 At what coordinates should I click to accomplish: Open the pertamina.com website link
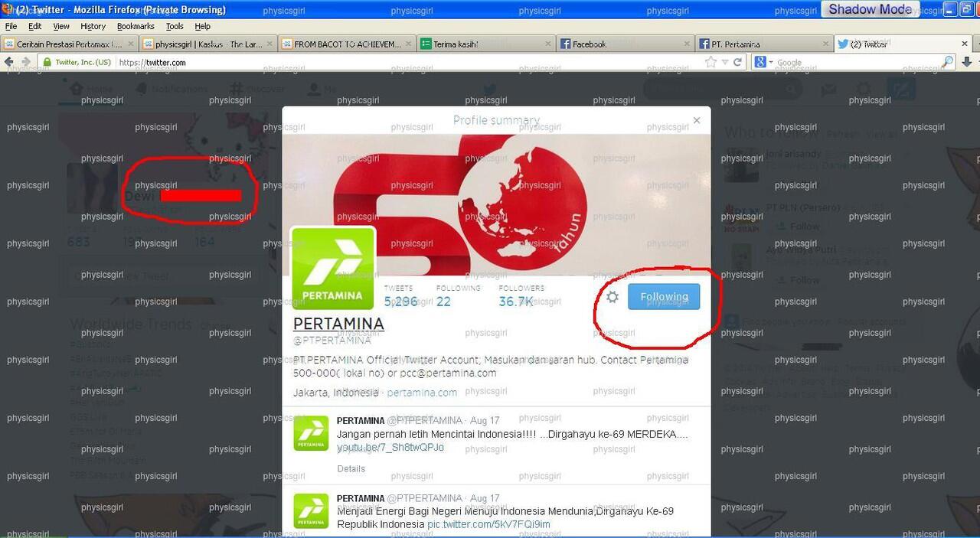422,393
